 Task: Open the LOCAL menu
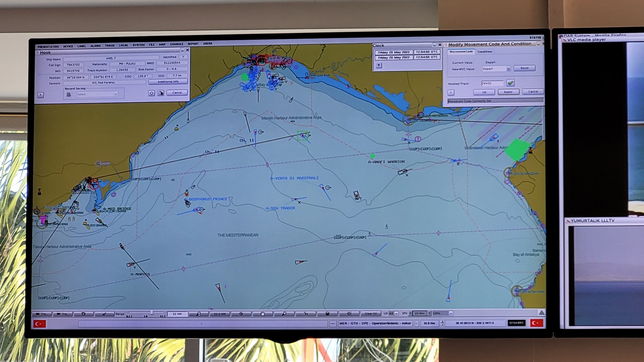coord(123,45)
